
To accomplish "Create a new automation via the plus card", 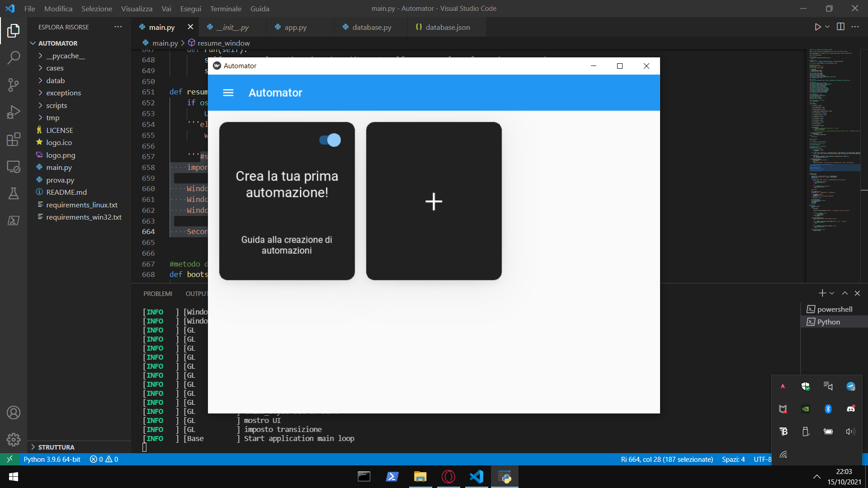I will pos(434,201).
